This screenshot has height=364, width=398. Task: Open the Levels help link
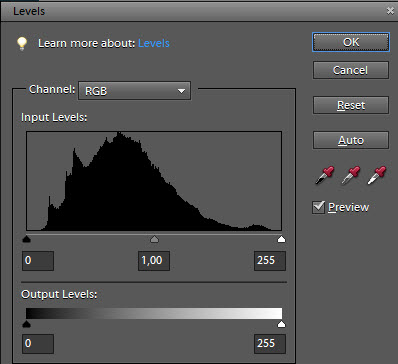[x=154, y=43]
